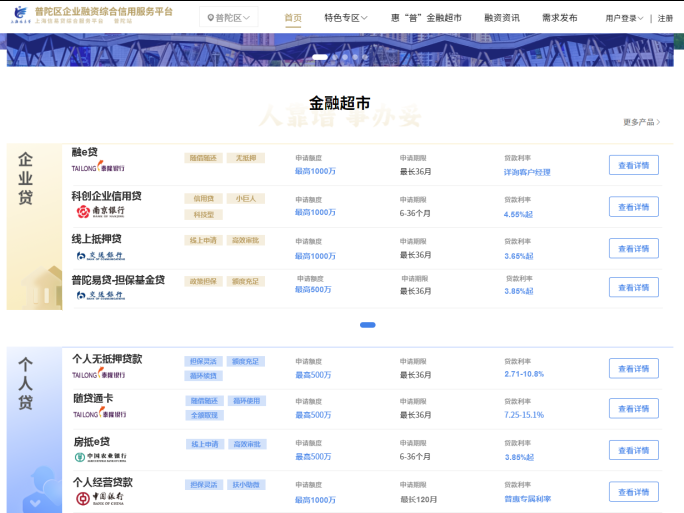The height and width of the screenshot is (513, 684).
Task: Expand the 用户登录 dropdown
Action: coord(624,18)
